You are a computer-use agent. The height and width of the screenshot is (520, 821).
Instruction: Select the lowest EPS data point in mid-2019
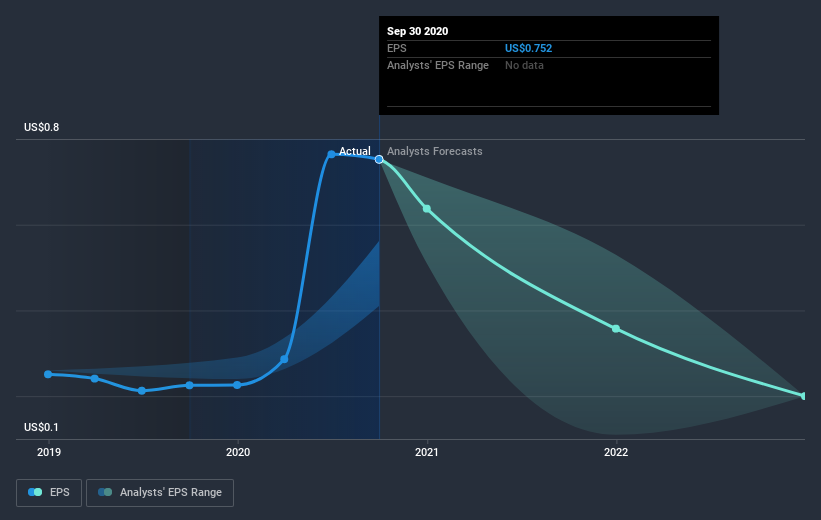pyautogui.click(x=141, y=391)
